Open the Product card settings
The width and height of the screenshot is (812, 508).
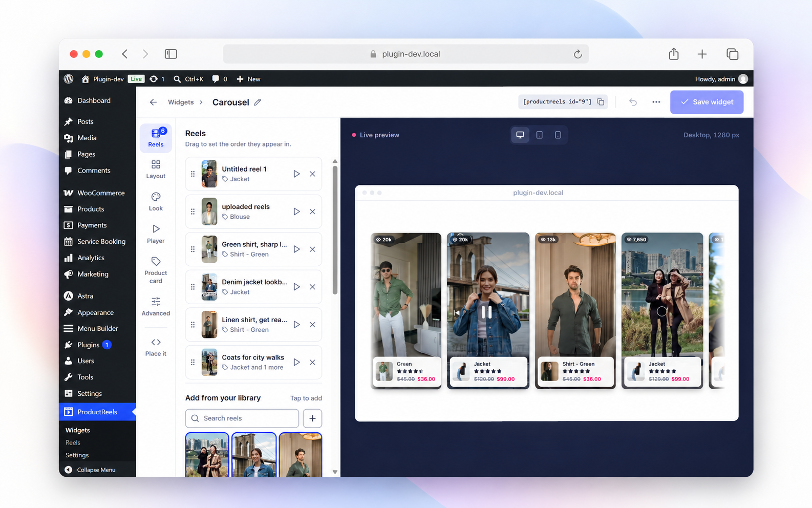pos(156,270)
